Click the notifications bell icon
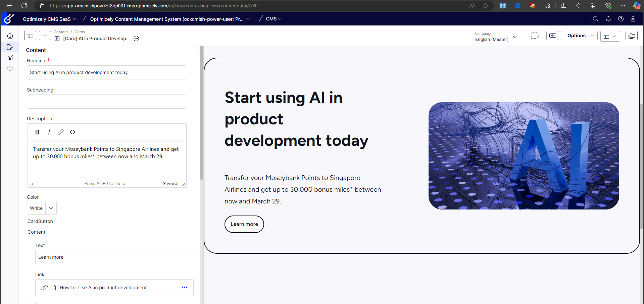This screenshot has width=644, height=304. [x=608, y=19]
